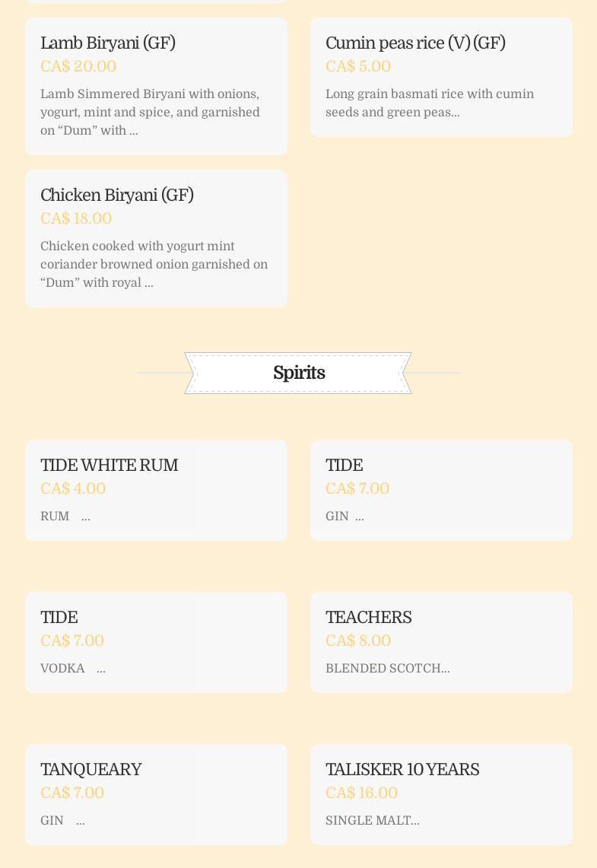This screenshot has width=597, height=868.
Task: Click the CA$ 5.00 price label
Action: pyautogui.click(x=358, y=67)
